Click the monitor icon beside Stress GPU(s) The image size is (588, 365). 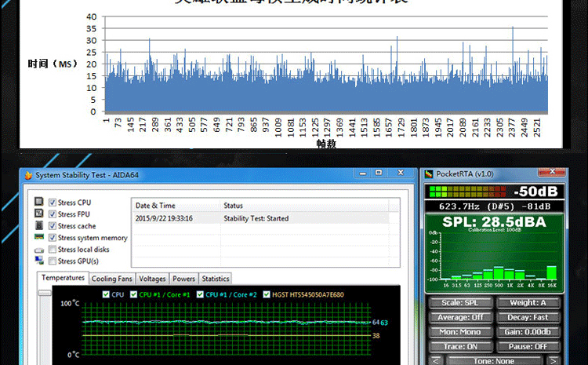[x=39, y=261]
